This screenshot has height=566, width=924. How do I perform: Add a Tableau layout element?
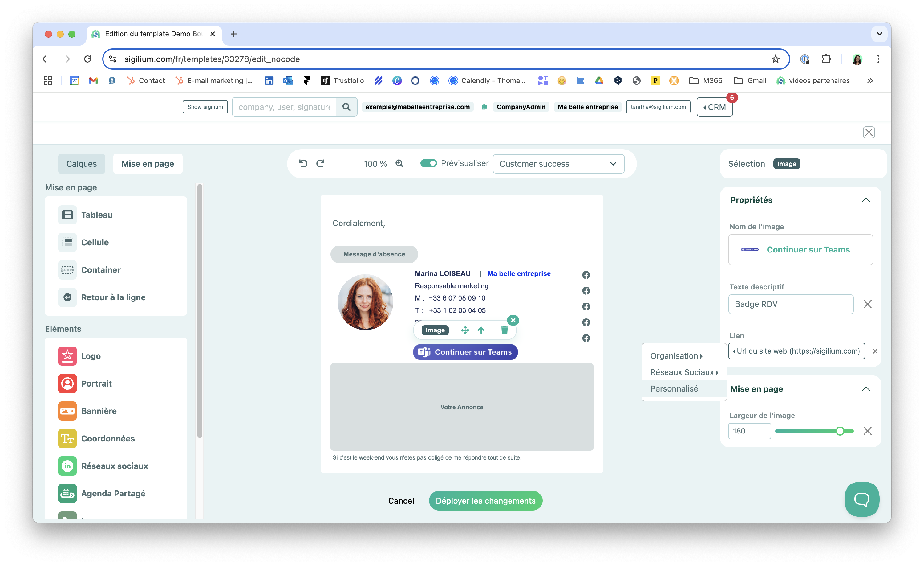97,215
